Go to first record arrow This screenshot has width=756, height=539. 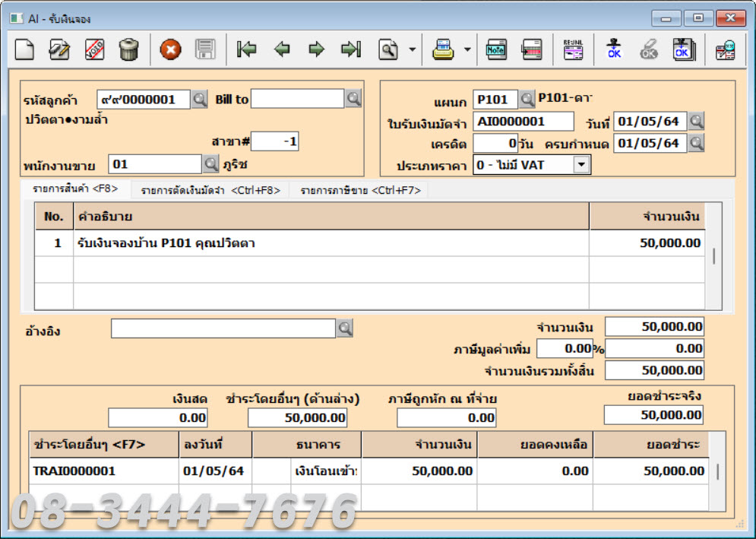247,49
